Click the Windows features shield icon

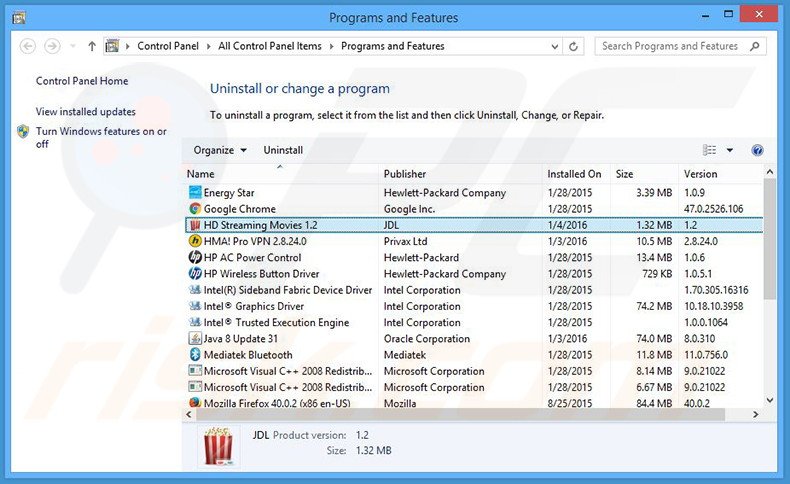coord(23,131)
